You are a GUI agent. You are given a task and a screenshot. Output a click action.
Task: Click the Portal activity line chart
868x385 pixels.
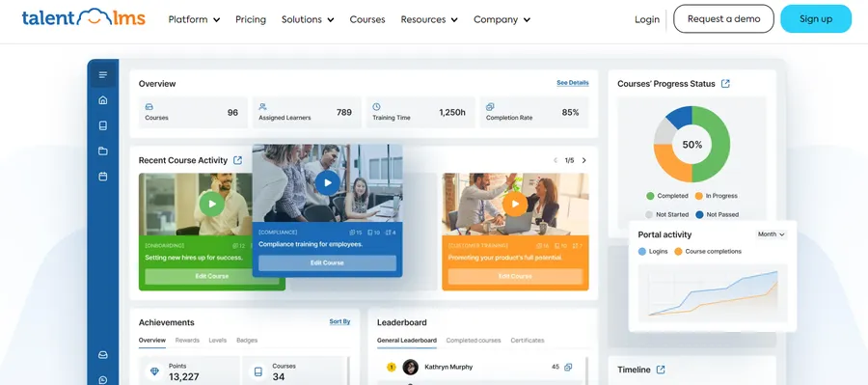pyautogui.click(x=713, y=293)
